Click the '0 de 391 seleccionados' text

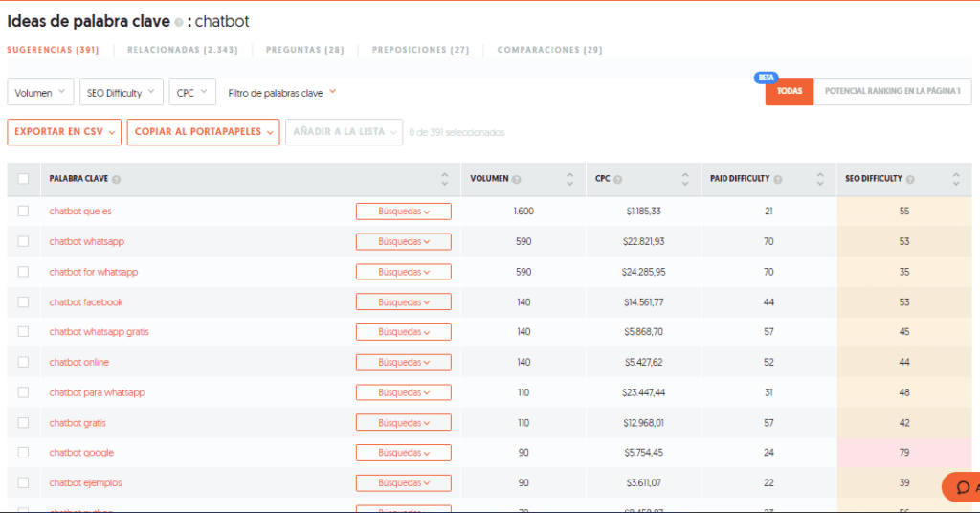tap(457, 132)
